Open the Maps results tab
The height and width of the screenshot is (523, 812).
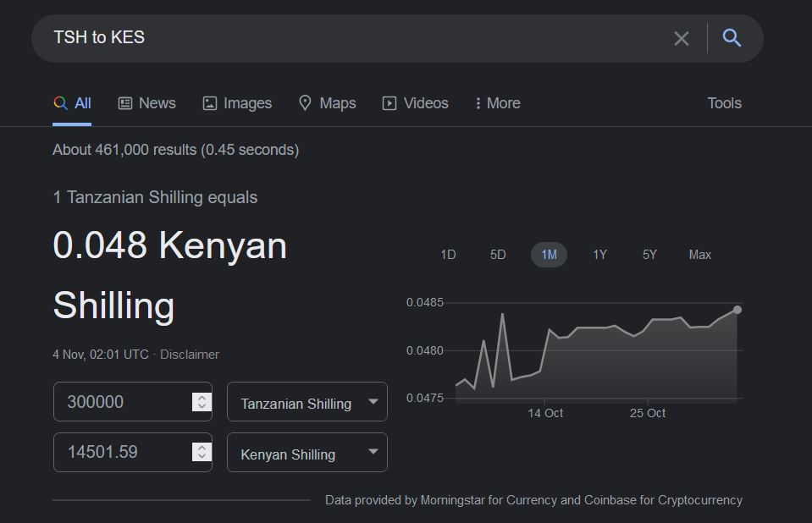coord(328,103)
